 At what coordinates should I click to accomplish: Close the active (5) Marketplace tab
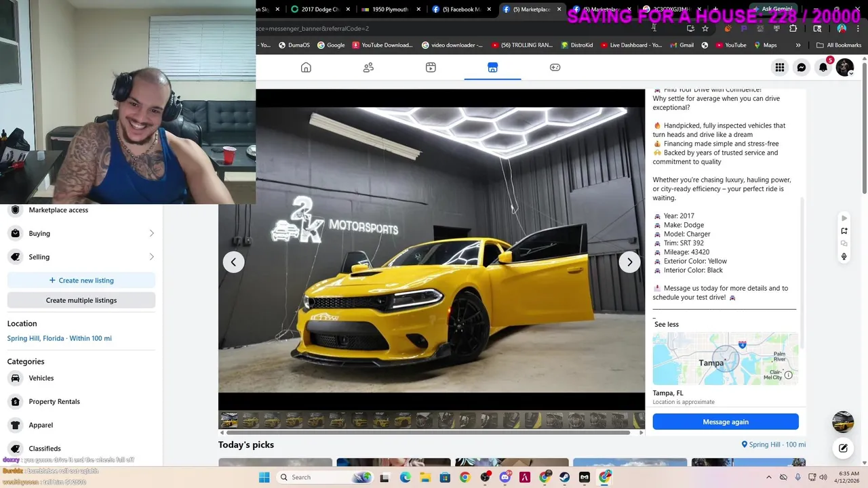coord(559,9)
